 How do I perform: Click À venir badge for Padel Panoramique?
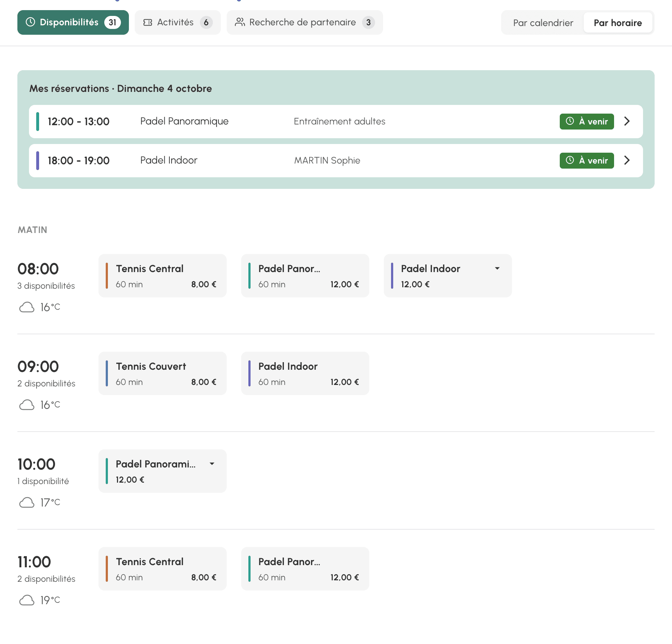[587, 122]
